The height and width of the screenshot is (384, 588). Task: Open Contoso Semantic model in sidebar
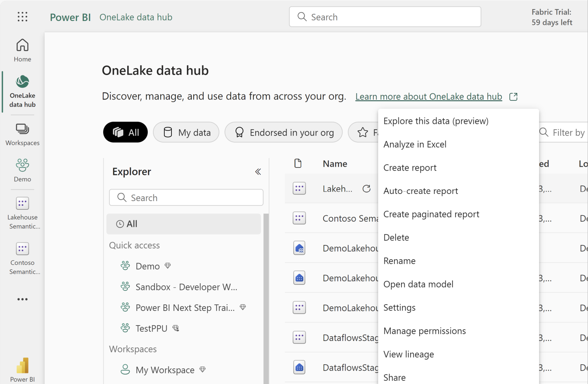[x=23, y=258]
